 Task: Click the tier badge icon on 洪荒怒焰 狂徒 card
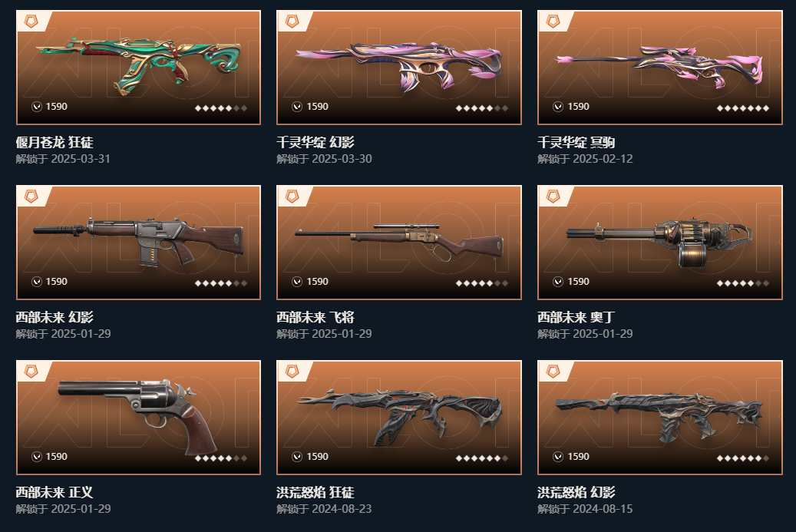(x=292, y=372)
